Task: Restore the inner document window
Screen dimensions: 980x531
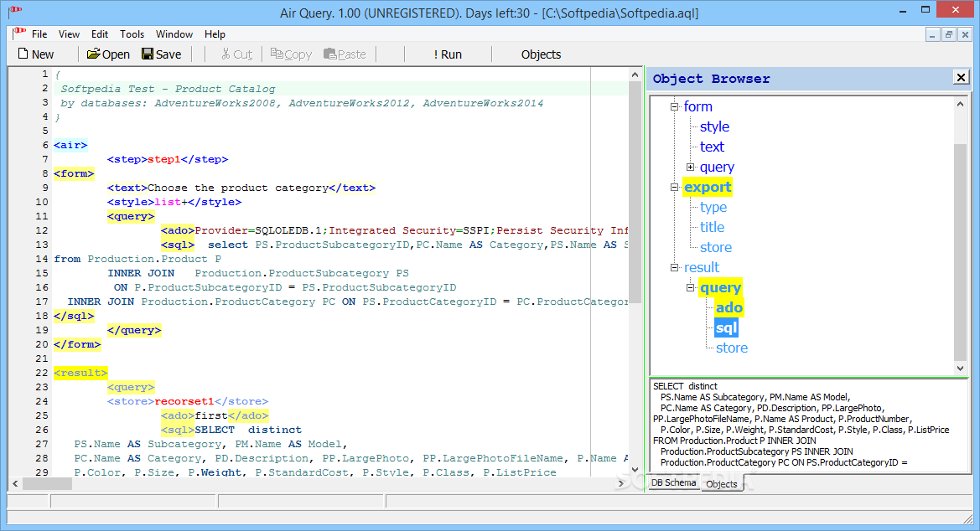Action: click(x=949, y=35)
